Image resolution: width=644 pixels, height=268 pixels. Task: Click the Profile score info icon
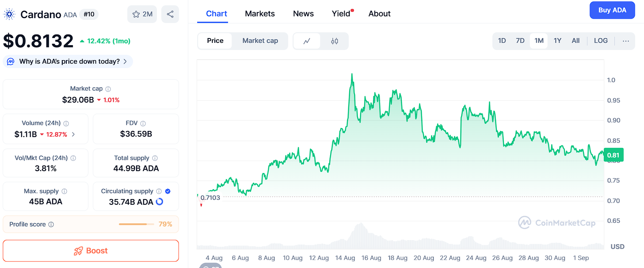click(x=51, y=225)
